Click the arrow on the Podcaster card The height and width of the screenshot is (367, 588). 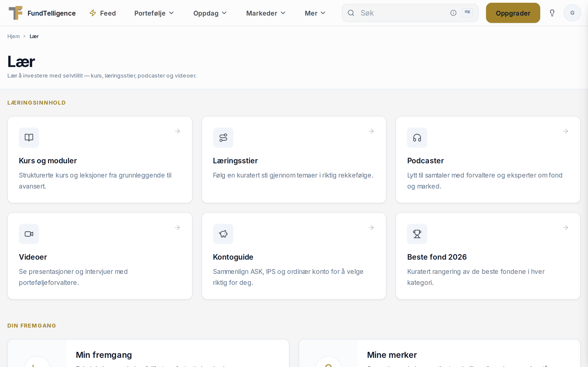pyautogui.click(x=566, y=131)
